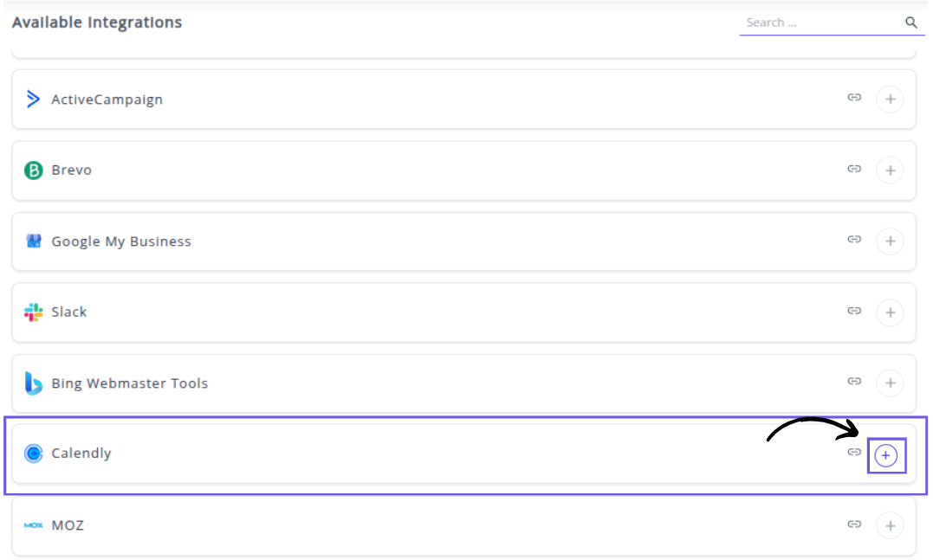
Task: Add the ActiveCampaign integration
Action: tap(890, 100)
